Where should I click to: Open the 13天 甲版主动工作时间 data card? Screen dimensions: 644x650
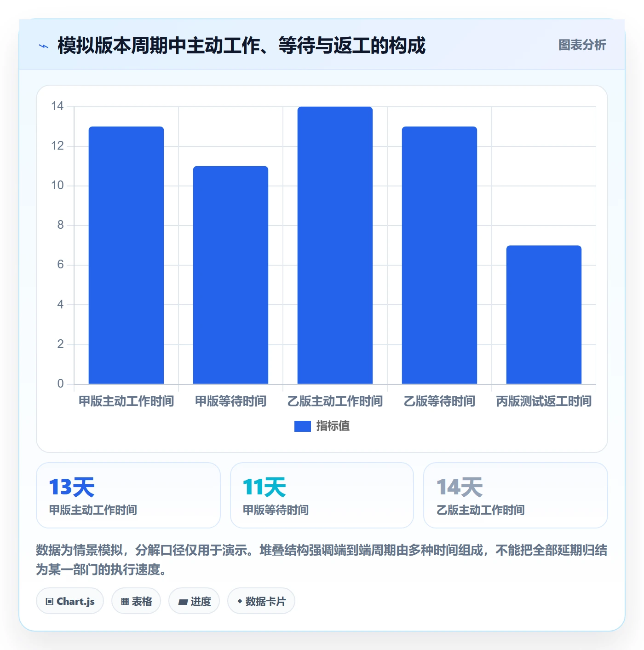128,495
